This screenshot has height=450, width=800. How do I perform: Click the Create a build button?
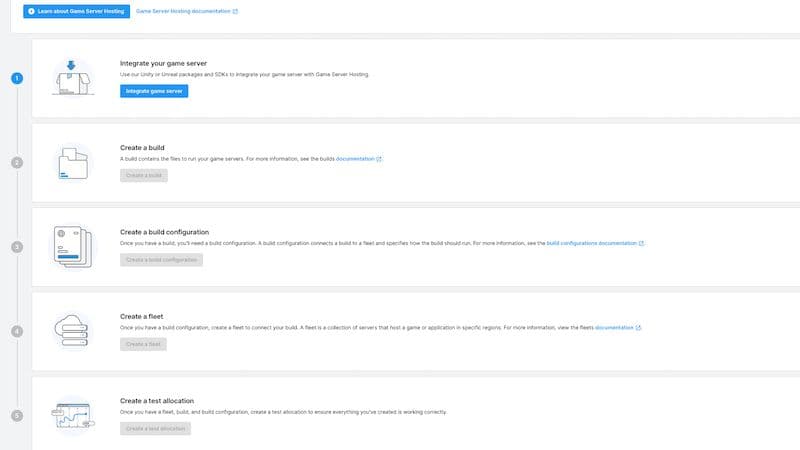click(x=144, y=176)
